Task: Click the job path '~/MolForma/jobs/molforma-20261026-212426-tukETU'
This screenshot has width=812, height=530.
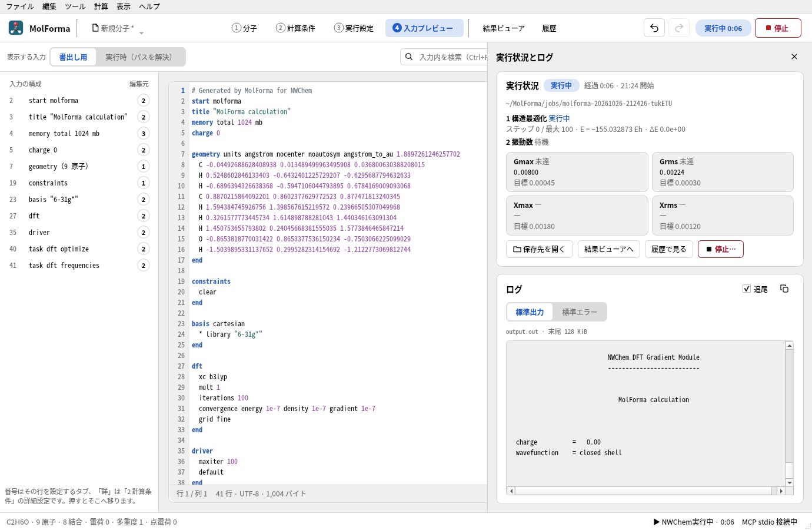Action: (x=589, y=104)
